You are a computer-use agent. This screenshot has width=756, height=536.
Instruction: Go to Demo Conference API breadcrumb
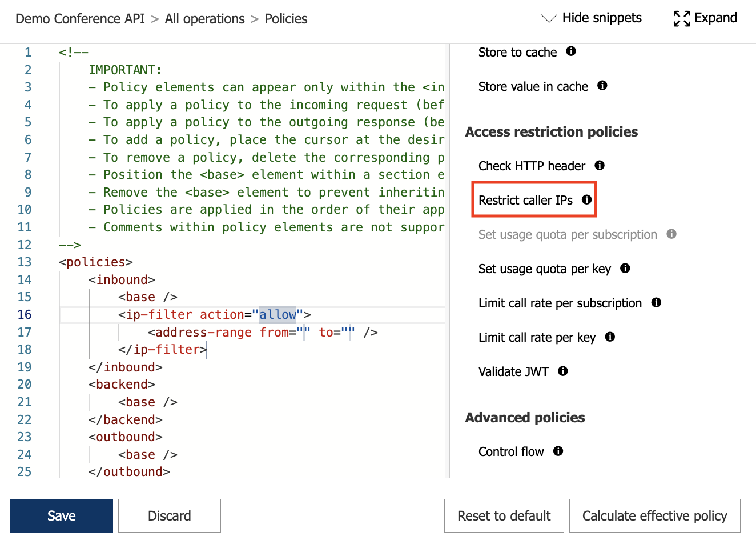[79, 18]
